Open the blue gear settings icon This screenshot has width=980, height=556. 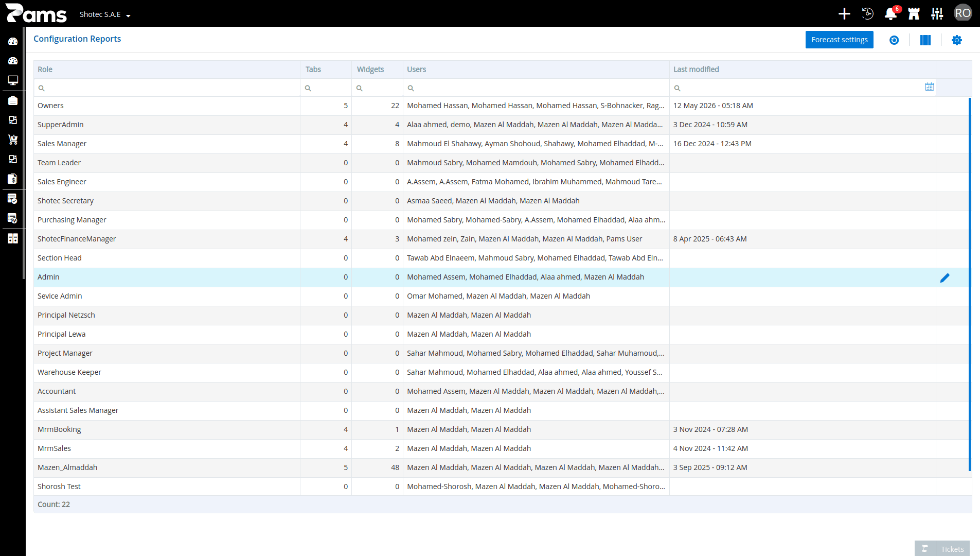tap(956, 40)
